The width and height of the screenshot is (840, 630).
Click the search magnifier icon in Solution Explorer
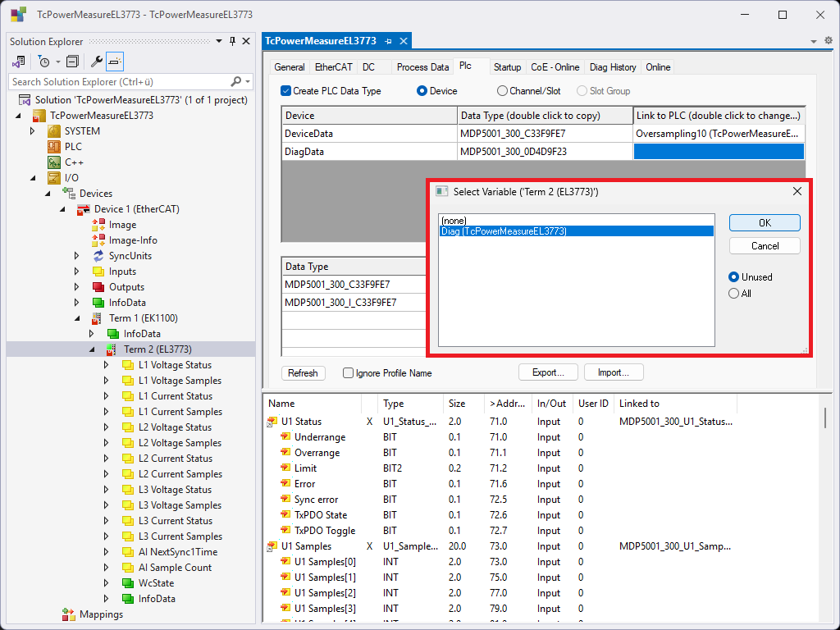coord(235,81)
